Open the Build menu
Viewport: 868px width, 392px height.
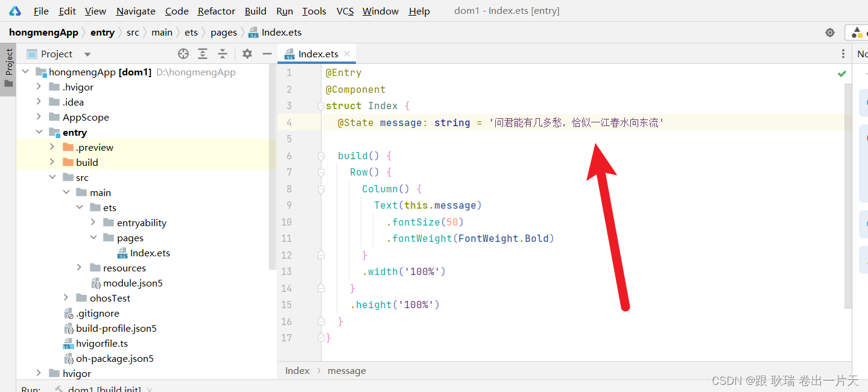256,11
